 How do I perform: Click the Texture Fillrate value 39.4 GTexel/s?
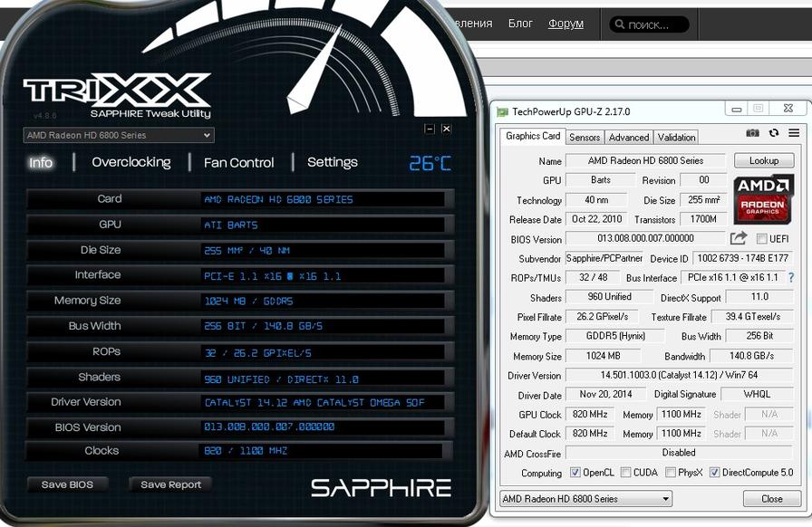click(752, 316)
